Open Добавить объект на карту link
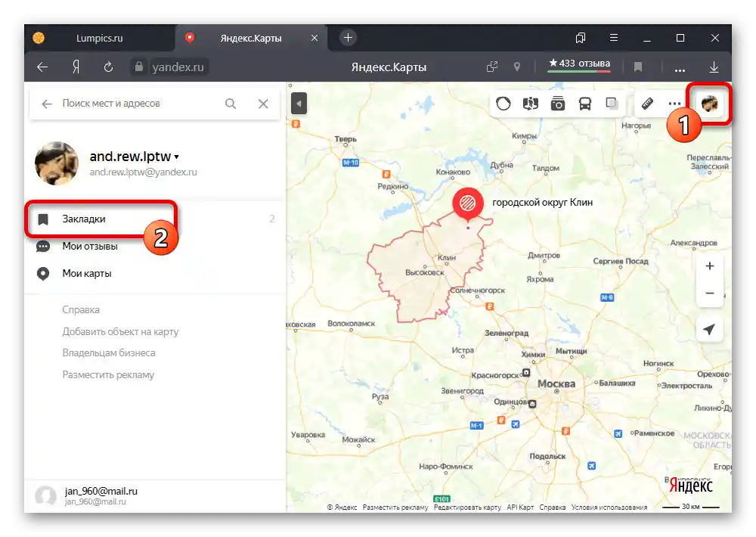756x537 pixels. (x=121, y=331)
